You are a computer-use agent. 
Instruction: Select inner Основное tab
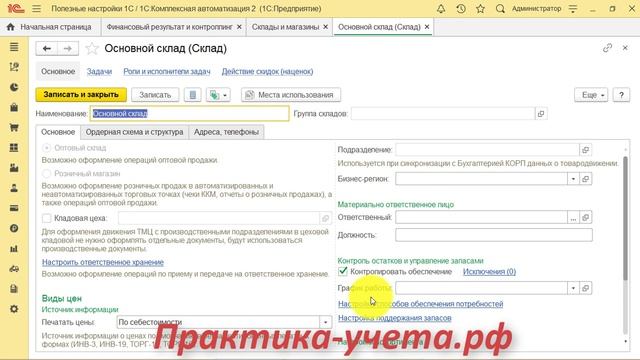(58, 132)
